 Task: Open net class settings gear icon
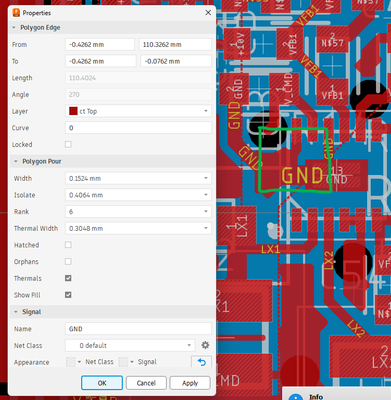[205, 345]
